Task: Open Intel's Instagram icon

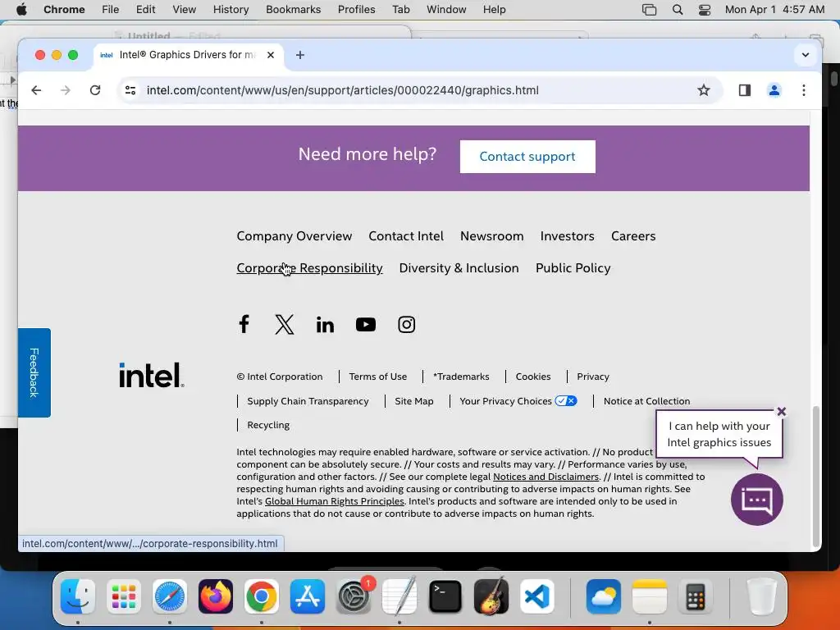Action: (x=407, y=325)
